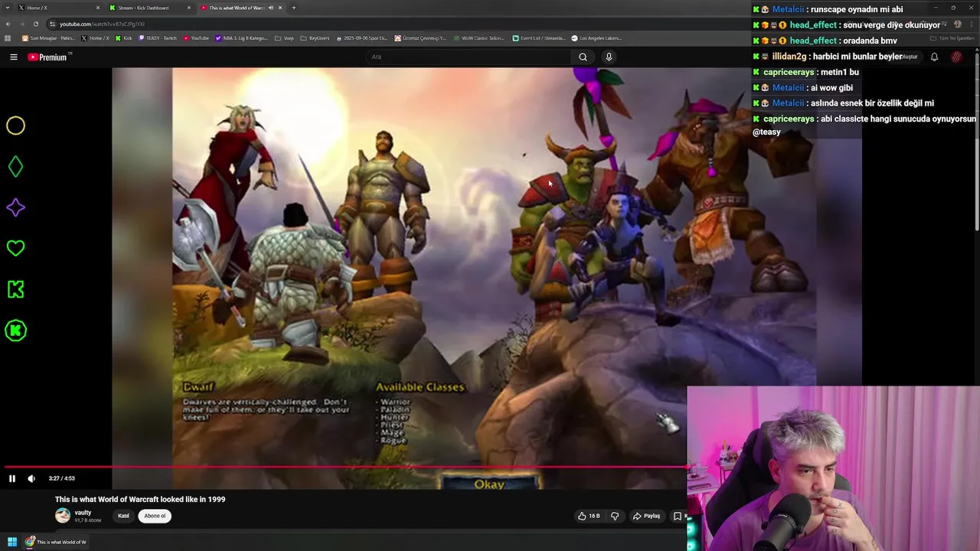Like the video (16 B thumbs up)
Image resolution: width=980 pixels, height=551 pixels.
[589, 516]
